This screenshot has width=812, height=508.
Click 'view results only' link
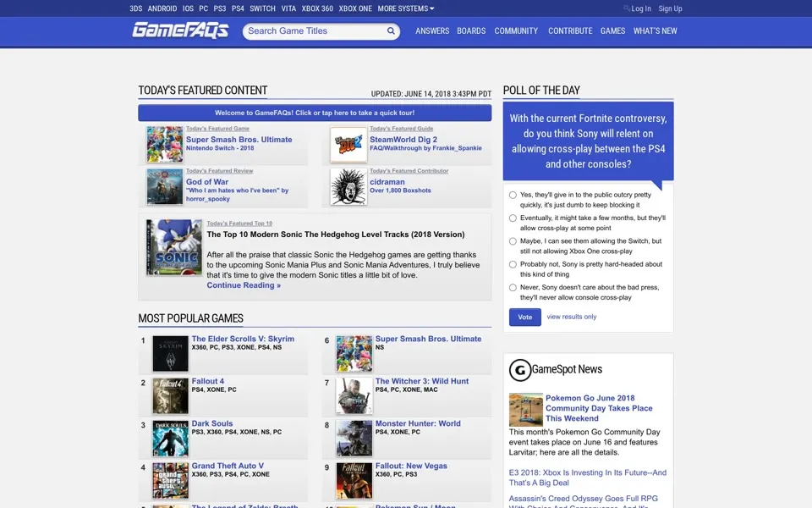click(x=572, y=317)
